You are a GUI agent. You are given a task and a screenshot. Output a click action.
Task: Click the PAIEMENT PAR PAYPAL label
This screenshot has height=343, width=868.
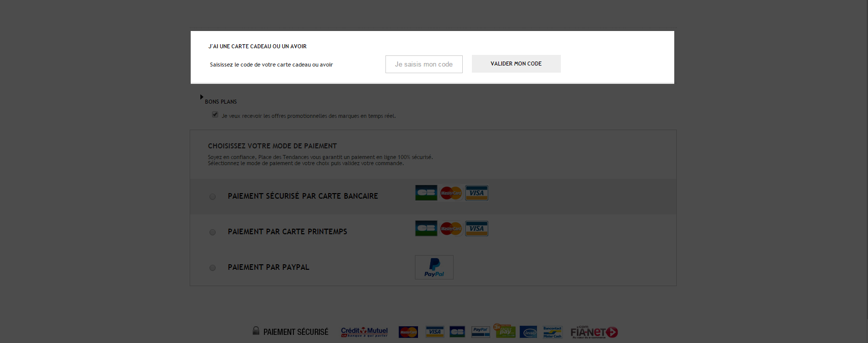(x=268, y=267)
